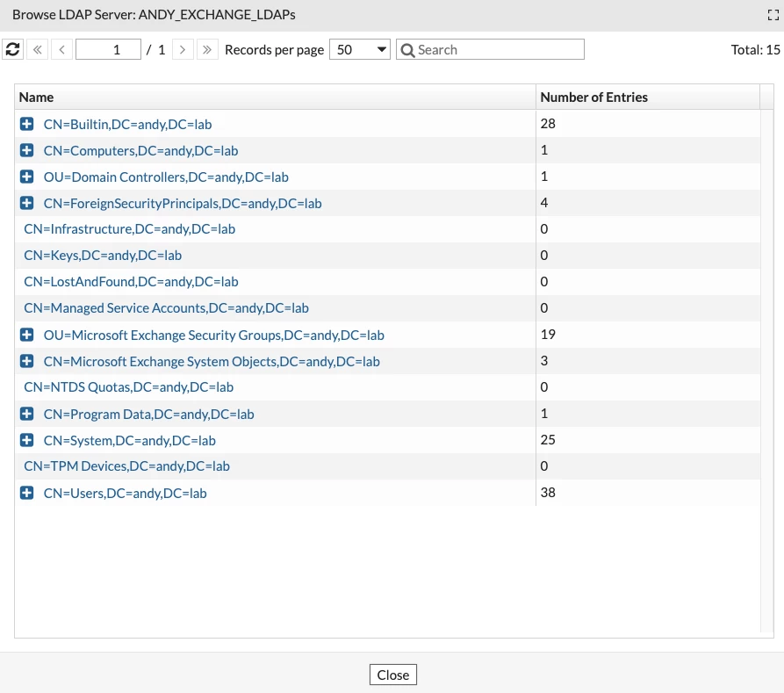Open CN=Managed Service Accounts link
The width and height of the screenshot is (784, 693).
pos(166,308)
